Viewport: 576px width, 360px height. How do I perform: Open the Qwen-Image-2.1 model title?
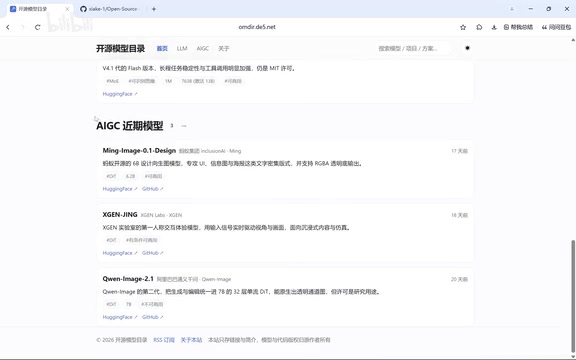pyautogui.click(x=128, y=279)
